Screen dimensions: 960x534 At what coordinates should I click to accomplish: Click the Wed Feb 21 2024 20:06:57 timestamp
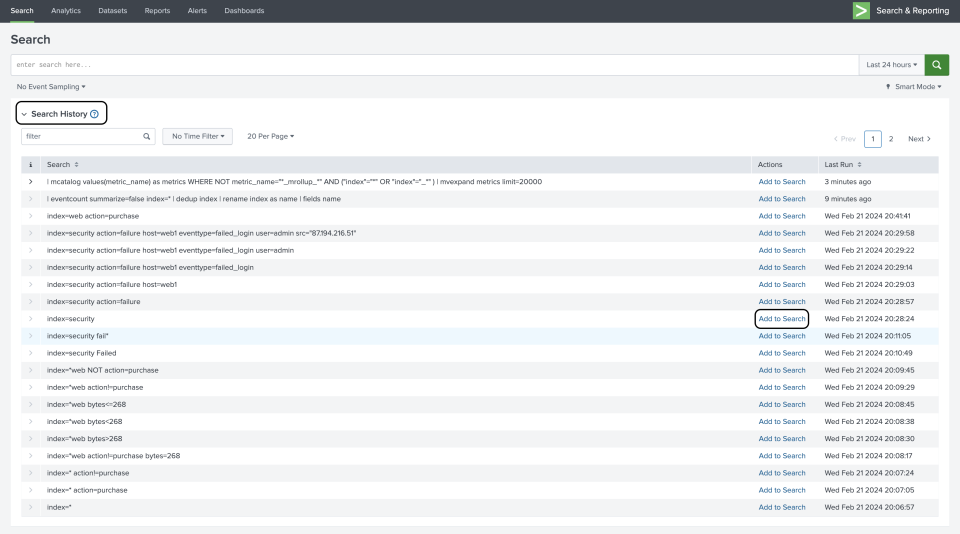(x=869, y=508)
